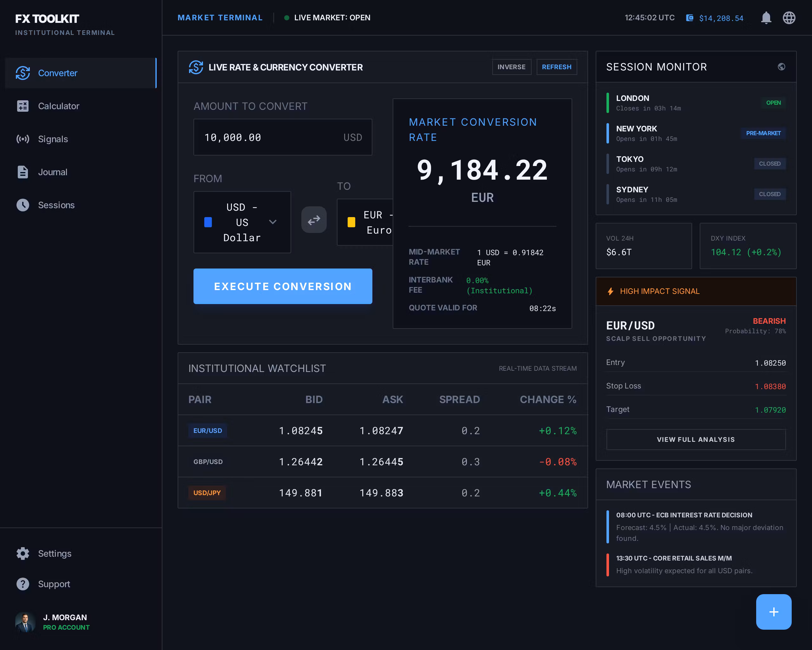Click the ECB Interest Rate Decision event
This screenshot has width=812, height=650.
(x=696, y=527)
